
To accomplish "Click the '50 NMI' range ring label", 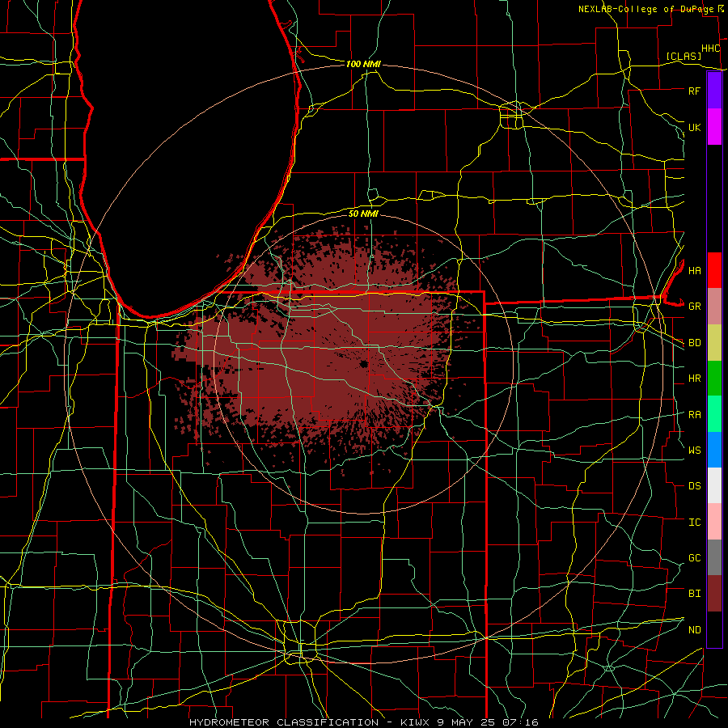I will [363, 214].
